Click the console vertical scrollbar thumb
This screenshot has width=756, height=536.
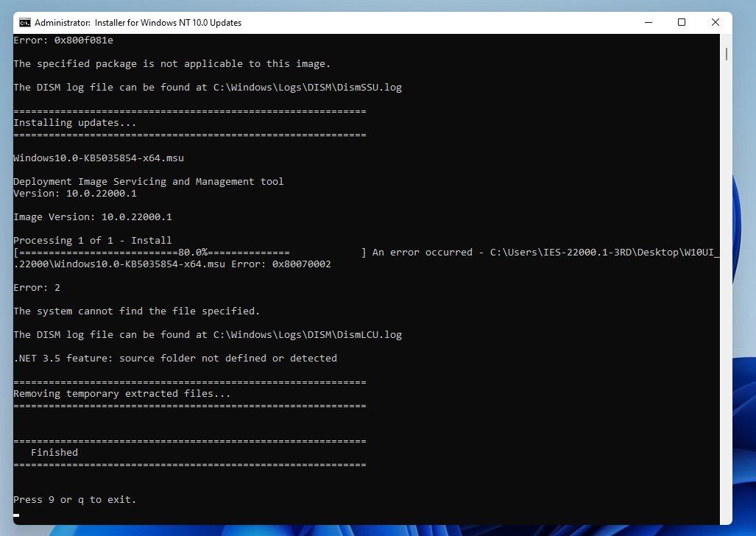(x=726, y=54)
